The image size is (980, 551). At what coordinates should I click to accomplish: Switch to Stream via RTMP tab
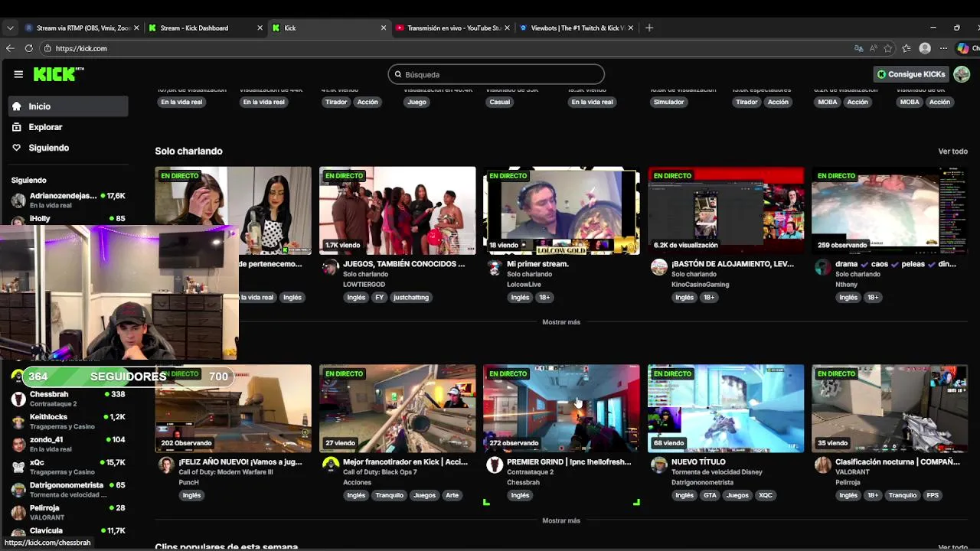pyautogui.click(x=82, y=28)
